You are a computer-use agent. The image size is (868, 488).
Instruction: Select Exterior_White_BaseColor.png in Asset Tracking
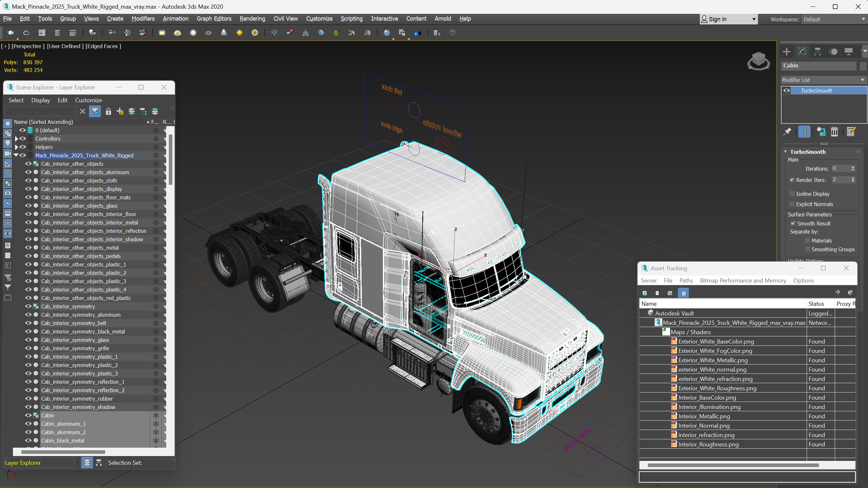(716, 342)
